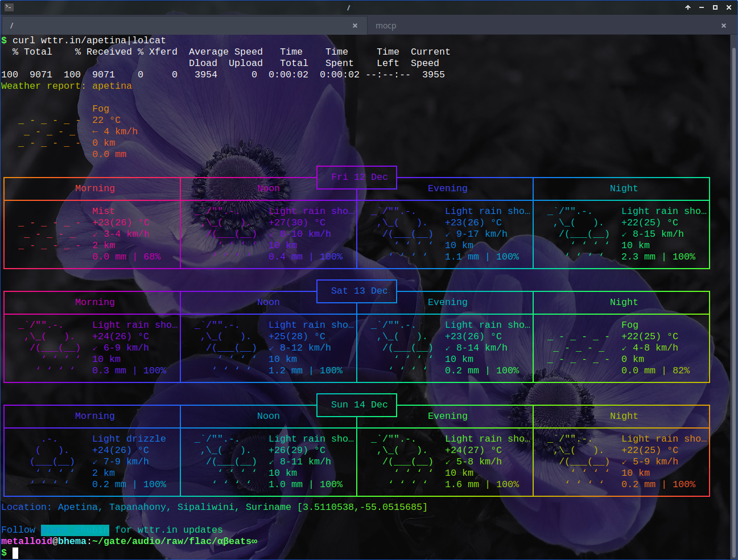Click the window title in title bar
Image resolution: width=738 pixels, height=560 pixels.
(348, 7)
